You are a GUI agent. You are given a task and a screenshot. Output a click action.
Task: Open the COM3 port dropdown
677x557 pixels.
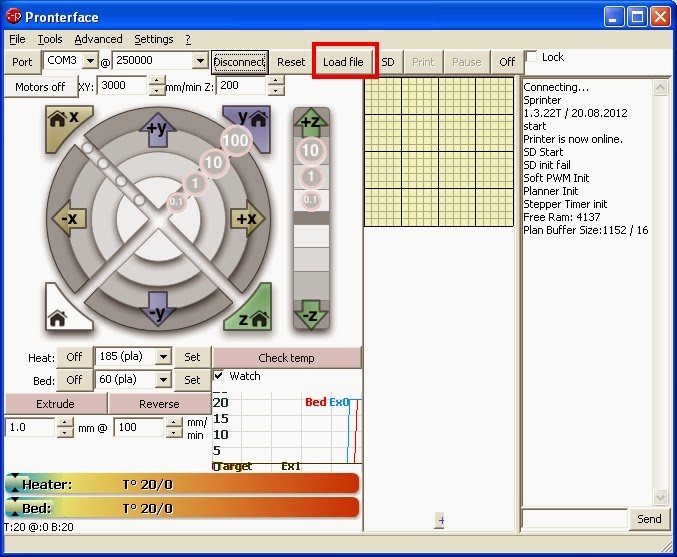tap(90, 60)
